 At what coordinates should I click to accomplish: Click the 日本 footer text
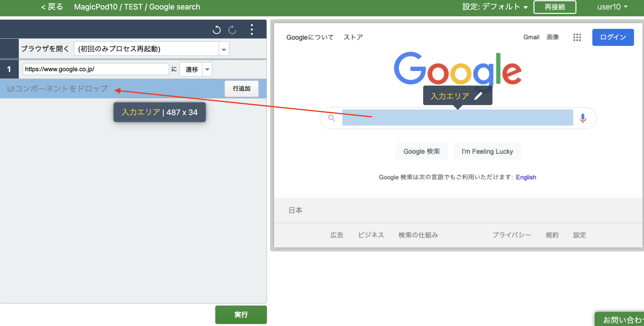click(x=295, y=210)
